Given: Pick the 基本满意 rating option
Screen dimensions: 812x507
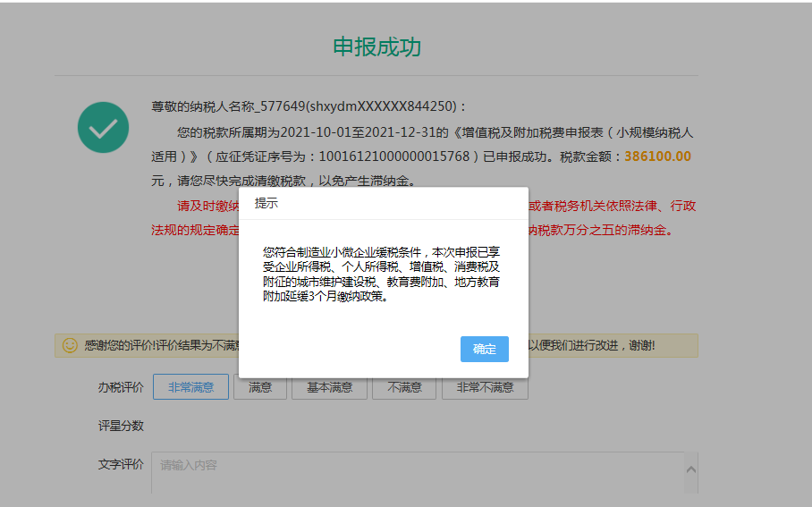Looking at the screenshot, I should click(x=329, y=387).
